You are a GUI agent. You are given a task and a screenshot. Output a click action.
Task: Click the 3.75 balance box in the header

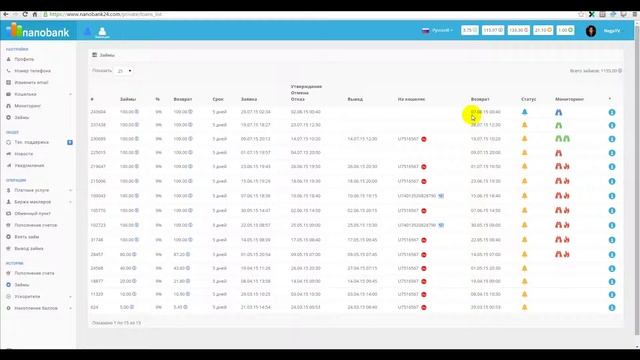point(469,30)
